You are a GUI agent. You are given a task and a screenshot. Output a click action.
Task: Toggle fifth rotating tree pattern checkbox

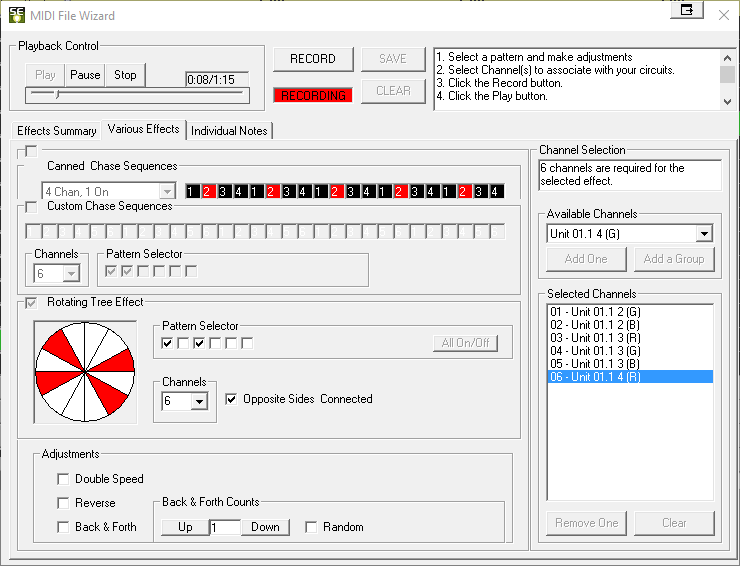click(231, 343)
